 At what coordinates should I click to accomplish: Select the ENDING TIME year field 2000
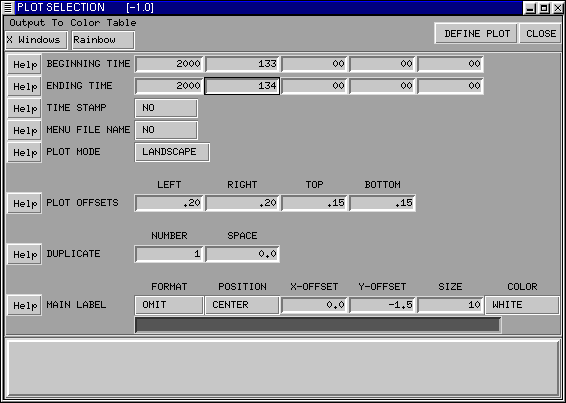pos(169,86)
